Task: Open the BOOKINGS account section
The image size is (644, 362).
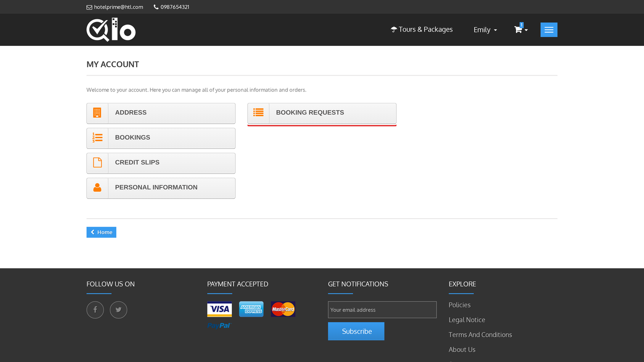Action: [161, 138]
